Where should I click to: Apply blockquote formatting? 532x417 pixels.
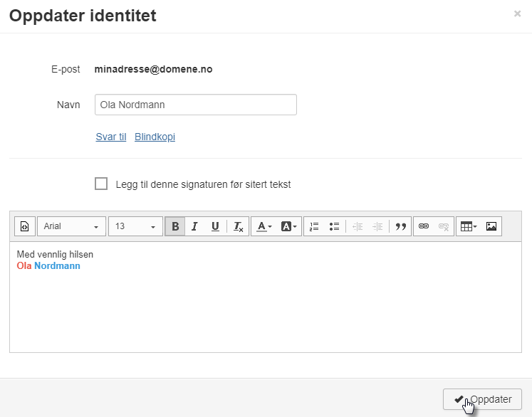(x=401, y=226)
